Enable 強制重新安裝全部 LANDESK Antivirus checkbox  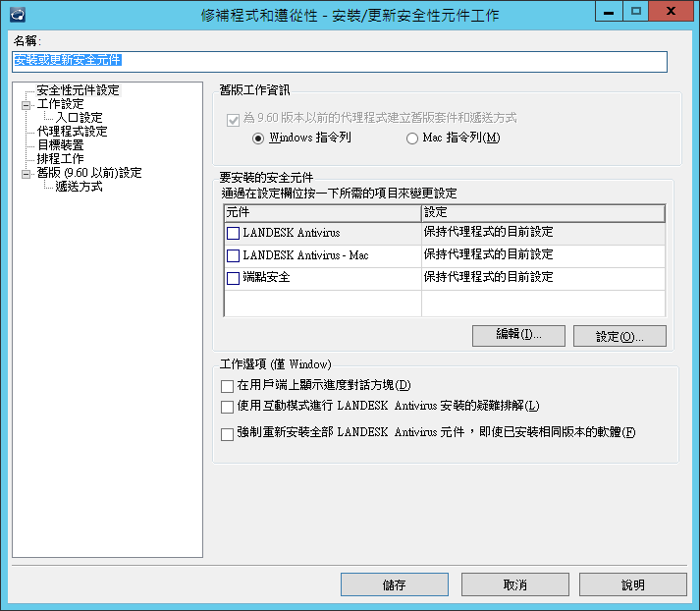(227, 434)
